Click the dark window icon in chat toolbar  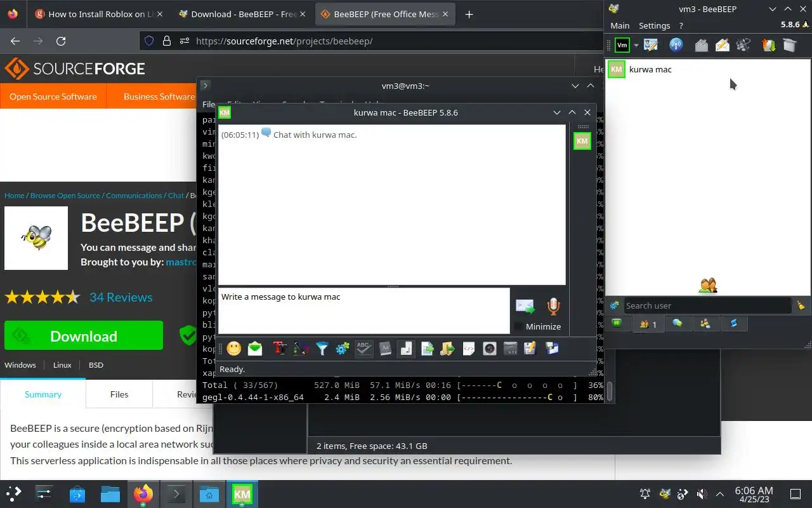[510, 348]
